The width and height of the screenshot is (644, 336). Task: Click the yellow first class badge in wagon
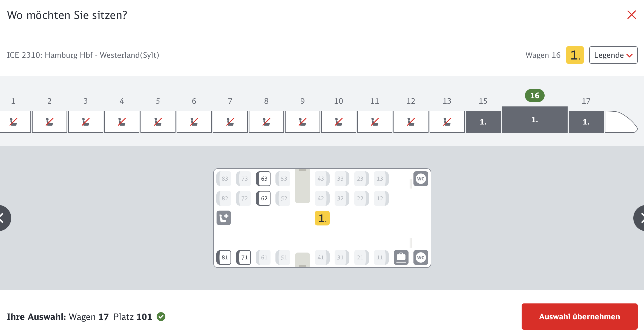[322, 218]
